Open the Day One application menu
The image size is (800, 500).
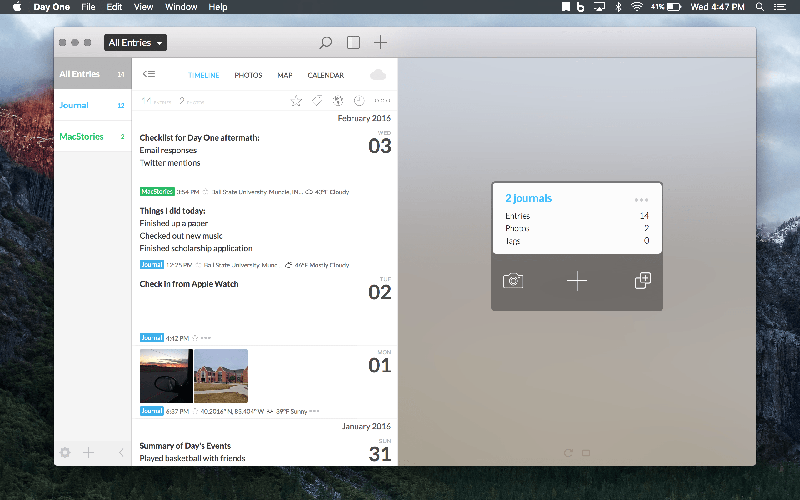tap(52, 7)
